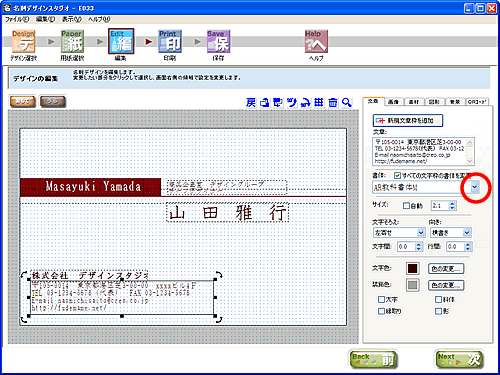Open the font (書体) dropdown arrow
Screen dimensions: 500x375
click(475, 187)
